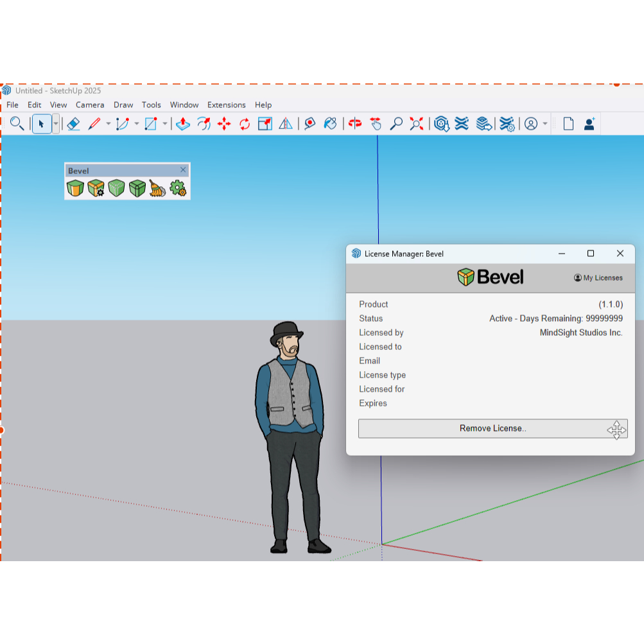Click the 'License type' label
Viewport: 644px width, 644px height.
click(x=383, y=375)
